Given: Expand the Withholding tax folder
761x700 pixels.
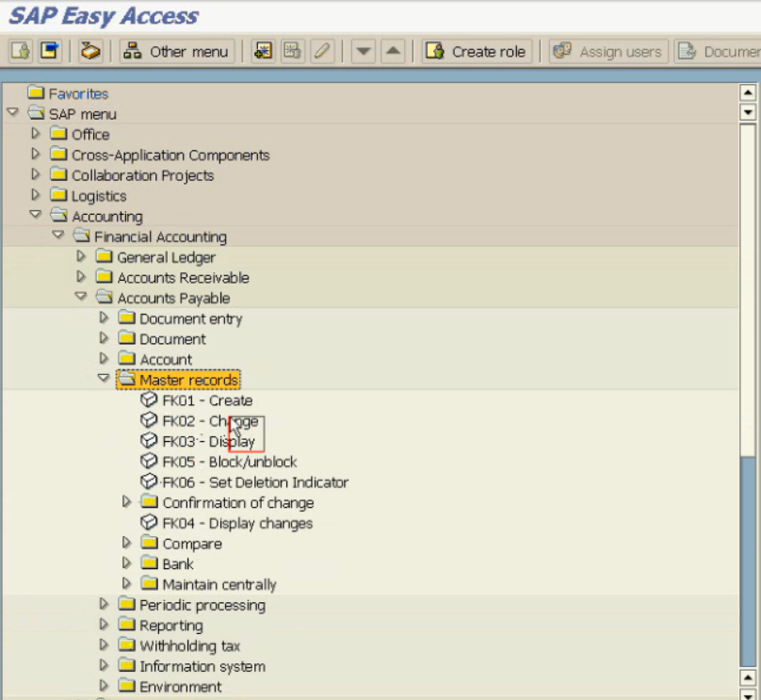Looking at the screenshot, I should [104, 644].
